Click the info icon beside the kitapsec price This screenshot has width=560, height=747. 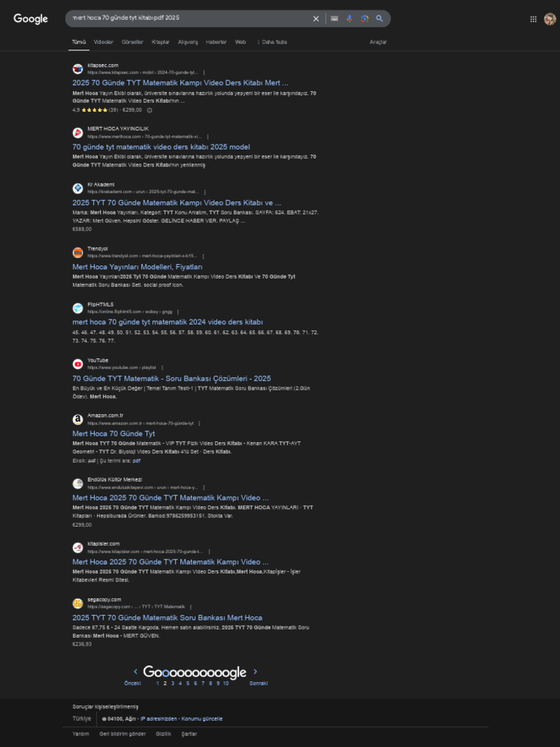click(x=149, y=110)
